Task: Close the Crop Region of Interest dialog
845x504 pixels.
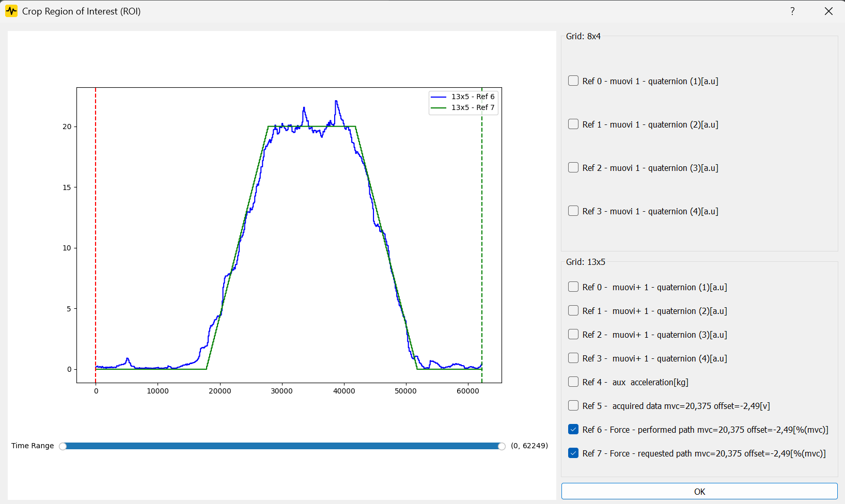Action: click(x=828, y=11)
